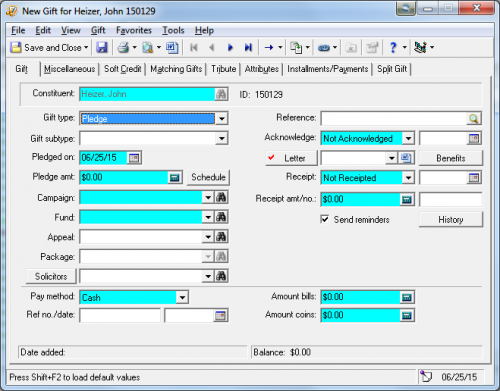This screenshot has width=500, height=391.
Task: Click the History button
Action: 451,220
